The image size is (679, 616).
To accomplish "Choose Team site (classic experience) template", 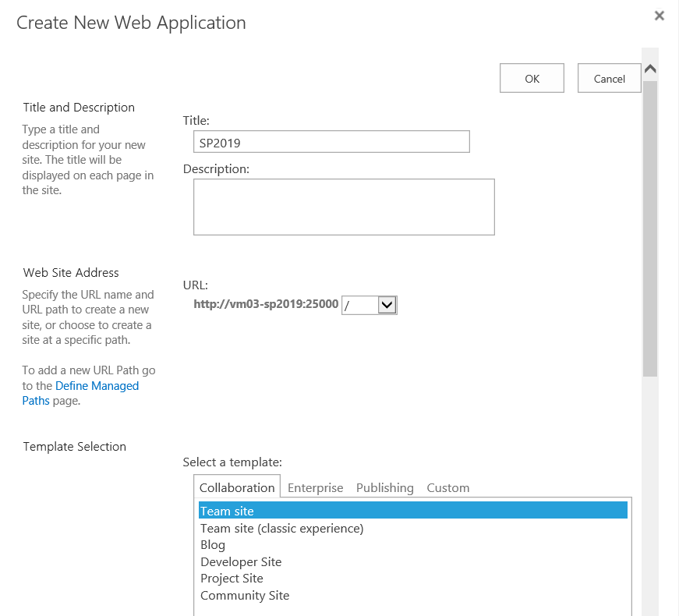I will point(281,529).
